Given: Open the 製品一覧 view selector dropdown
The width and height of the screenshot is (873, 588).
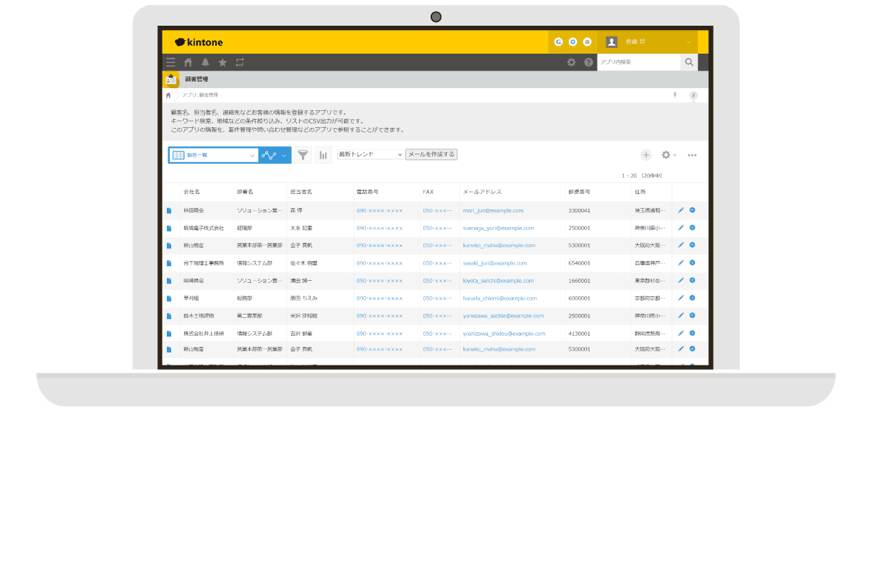Looking at the screenshot, I should pyautogui.click(x=213, y=155).
